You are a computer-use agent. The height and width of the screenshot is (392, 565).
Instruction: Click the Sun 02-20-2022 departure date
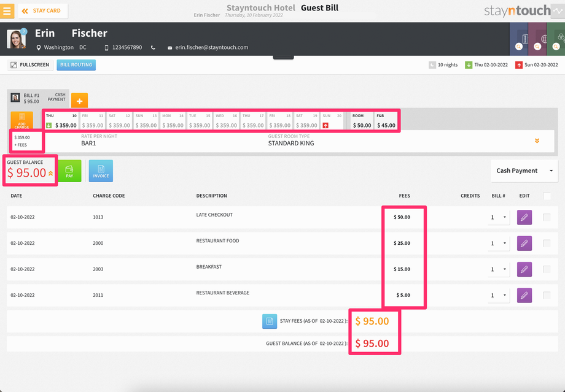(x=541, y=65)
